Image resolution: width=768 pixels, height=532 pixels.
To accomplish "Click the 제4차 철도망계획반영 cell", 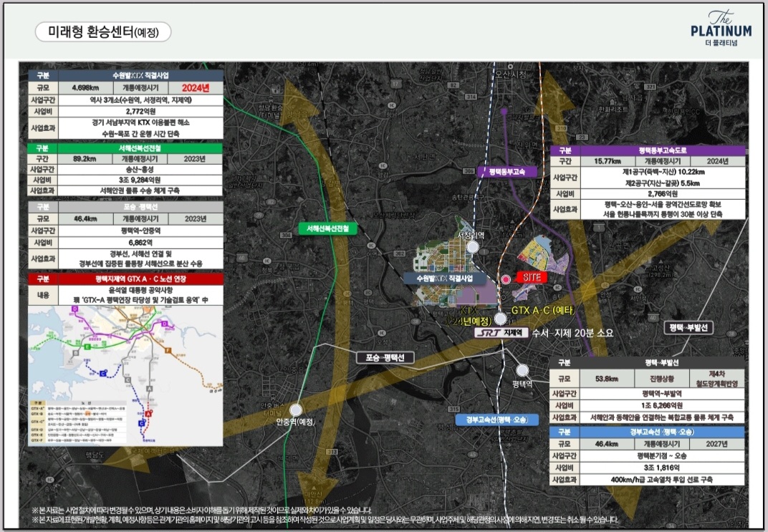I will click(x=716, y=379).
